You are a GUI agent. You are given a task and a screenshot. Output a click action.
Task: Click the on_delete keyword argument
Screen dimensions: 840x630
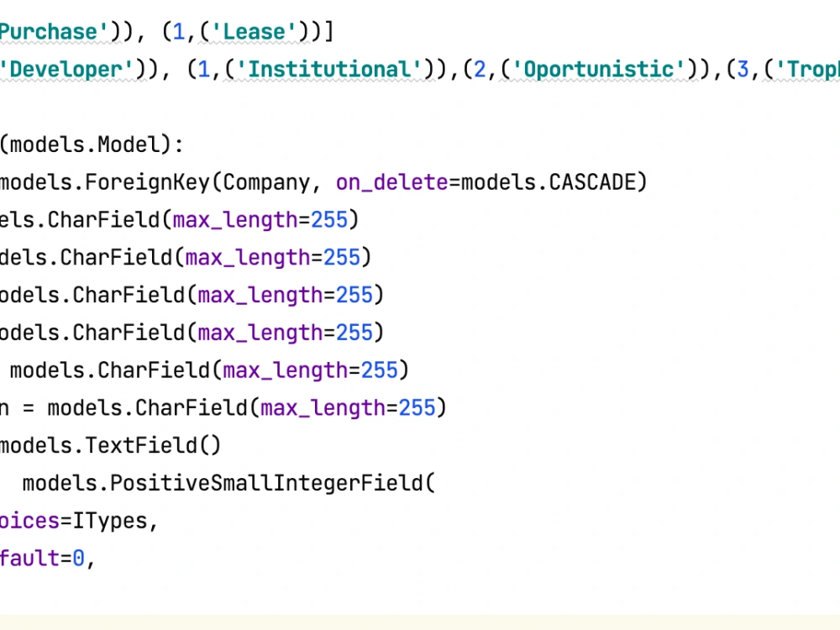(x=391, y=182)
